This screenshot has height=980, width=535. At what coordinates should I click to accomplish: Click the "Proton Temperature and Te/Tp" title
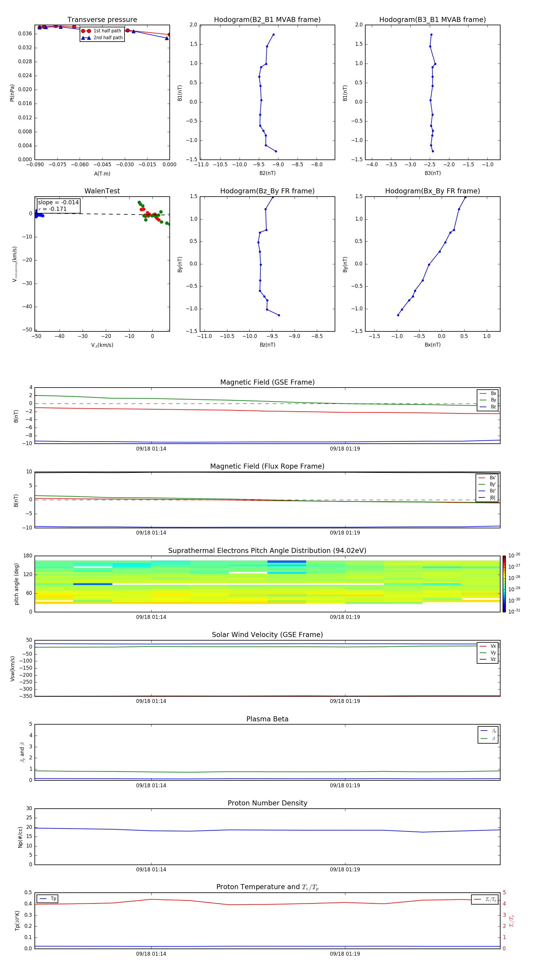[x=267, y=887]
